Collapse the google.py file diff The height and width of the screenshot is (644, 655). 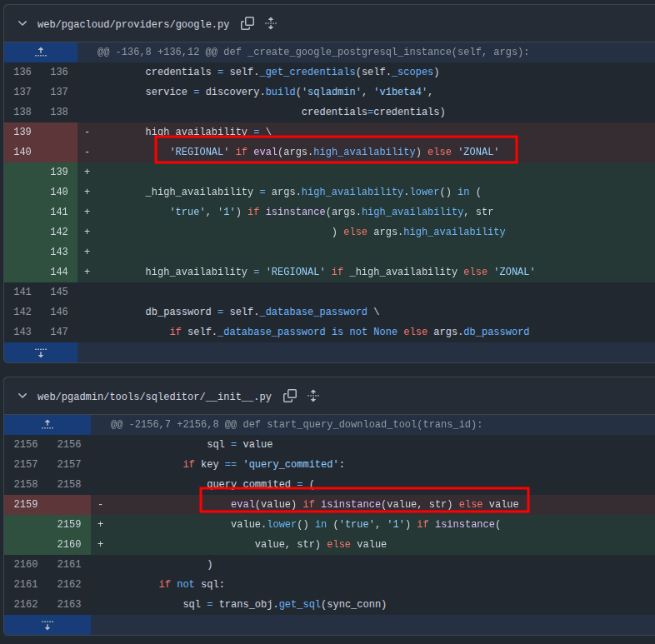[22, 24]
